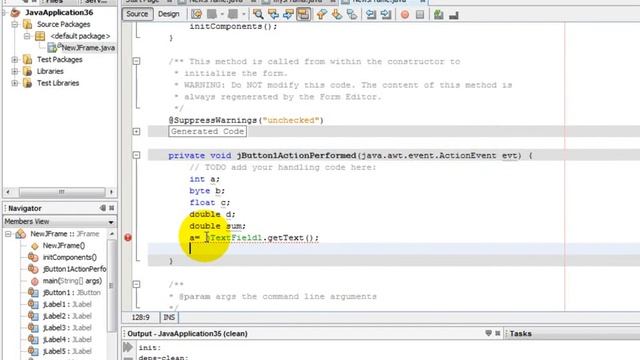
Task: Select Libraries folder in Projects tree
Action: pos(50,71)
